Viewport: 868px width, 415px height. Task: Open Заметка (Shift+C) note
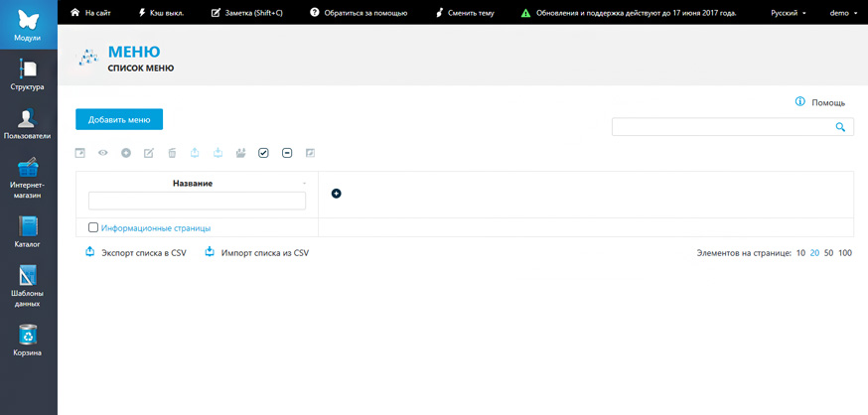pos(247,13)
